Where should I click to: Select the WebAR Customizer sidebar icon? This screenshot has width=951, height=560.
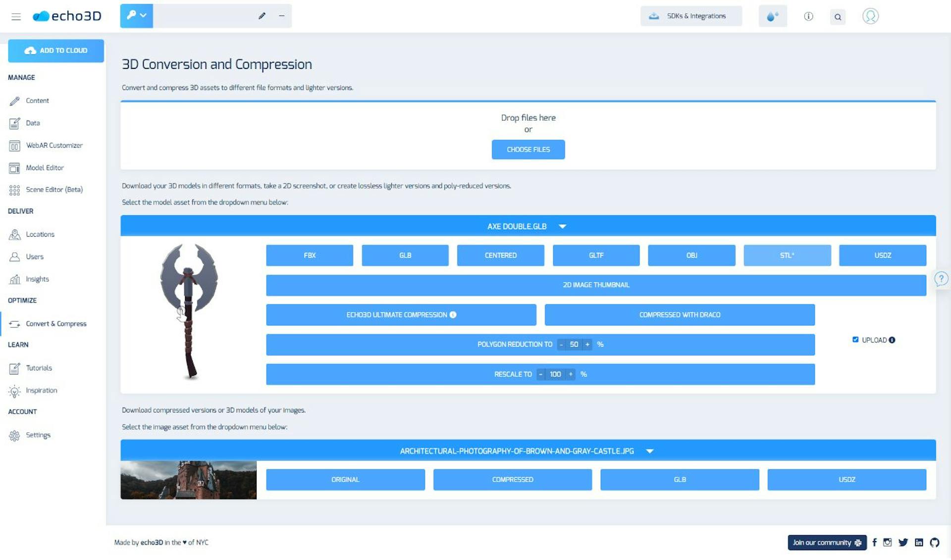[x=15, y=145]
